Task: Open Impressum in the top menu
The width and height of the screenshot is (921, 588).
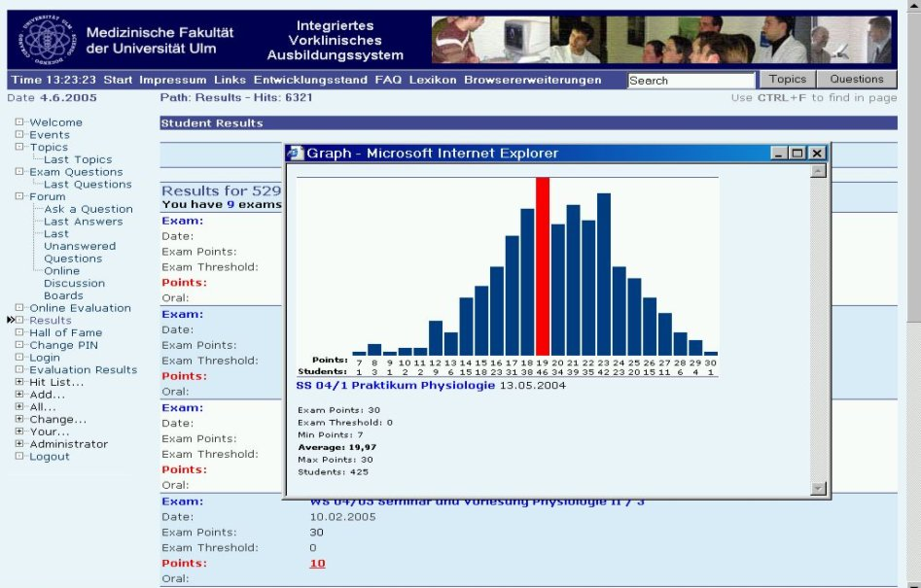Action: (173, 80)
